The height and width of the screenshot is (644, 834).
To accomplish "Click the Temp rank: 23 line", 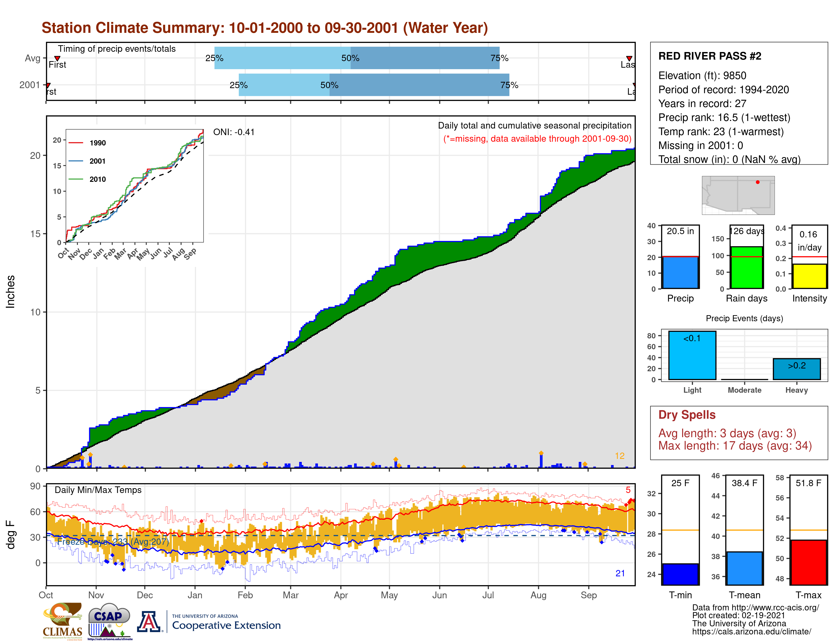I will coord(721,132).
